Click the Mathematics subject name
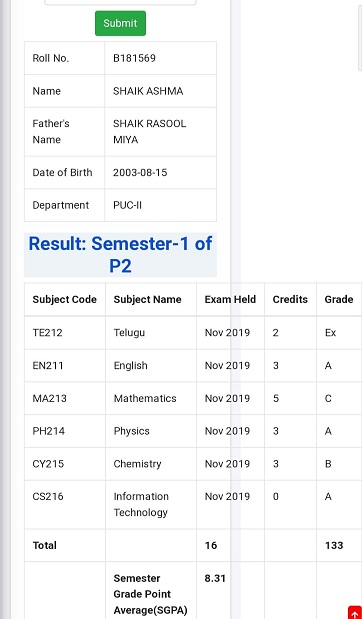This screenshot has height=619, width=362. point(145,398)
